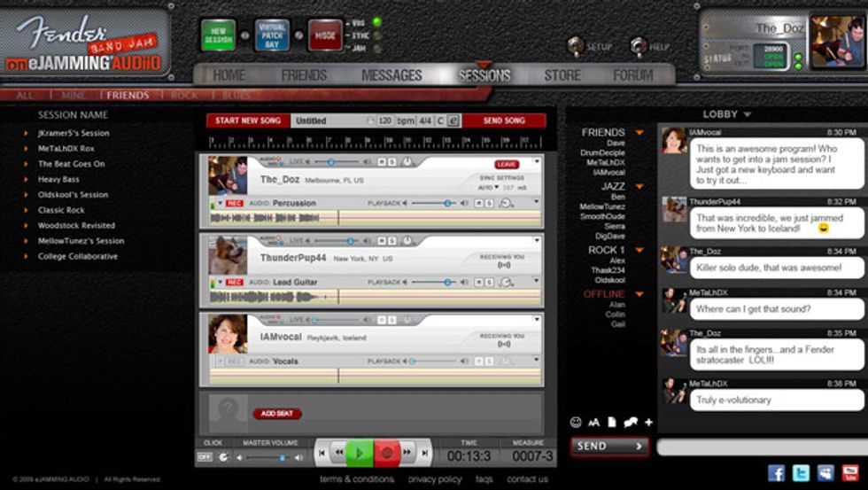Click the red Record transport button
Viewport: 868px width, 490px height.
(388, 454)
